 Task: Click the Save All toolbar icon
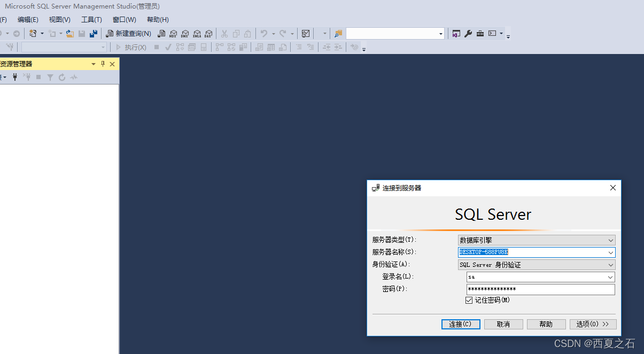pyautogui.click(x=94, y=33)
